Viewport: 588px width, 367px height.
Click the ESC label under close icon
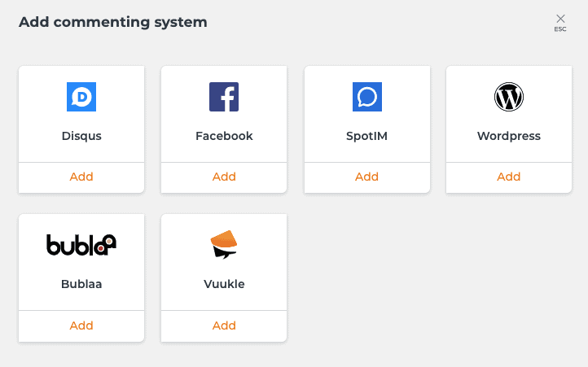click(x=560, y=29)
